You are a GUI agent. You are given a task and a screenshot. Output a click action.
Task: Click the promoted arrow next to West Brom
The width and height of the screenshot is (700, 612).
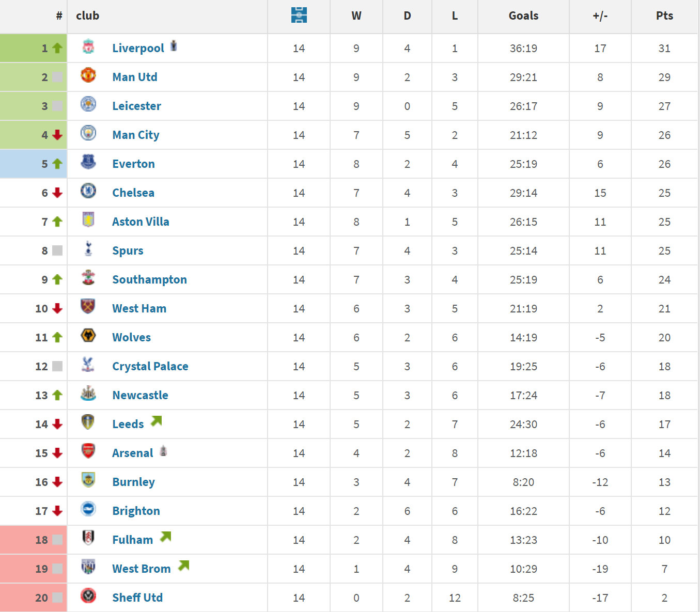pos(183,566)
